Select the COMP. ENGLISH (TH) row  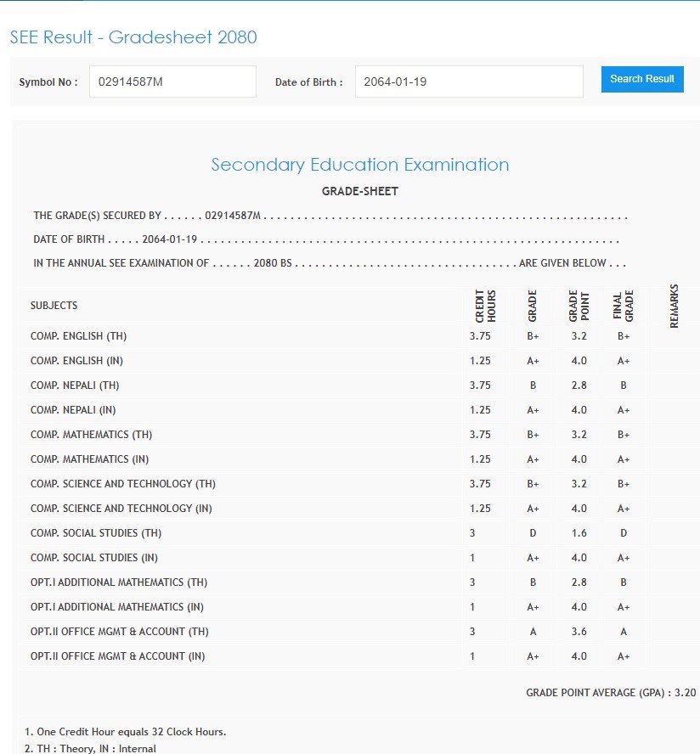tap(78, 336)
